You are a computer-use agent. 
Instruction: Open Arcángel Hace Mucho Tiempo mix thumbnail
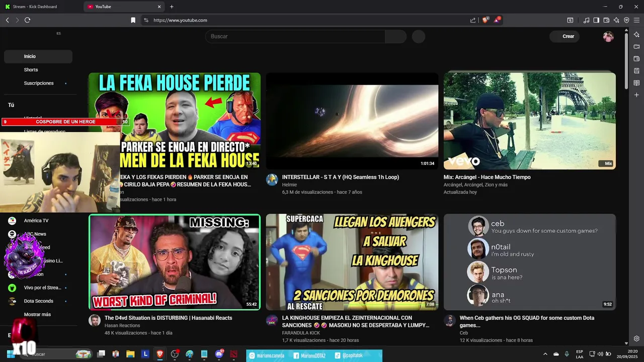click(x=530, y=121)
